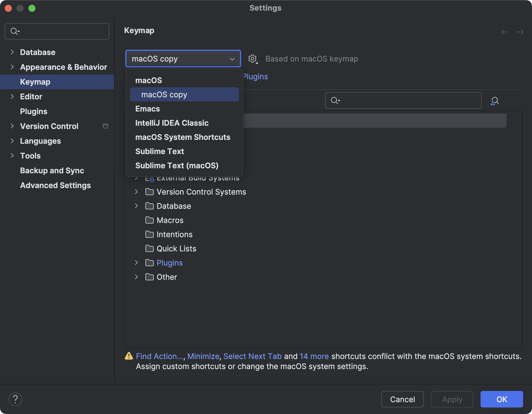Expand the Version Control Systems node
Image resolution: width=532 pixels, height=414 pixels.
[x=136, y=192]
